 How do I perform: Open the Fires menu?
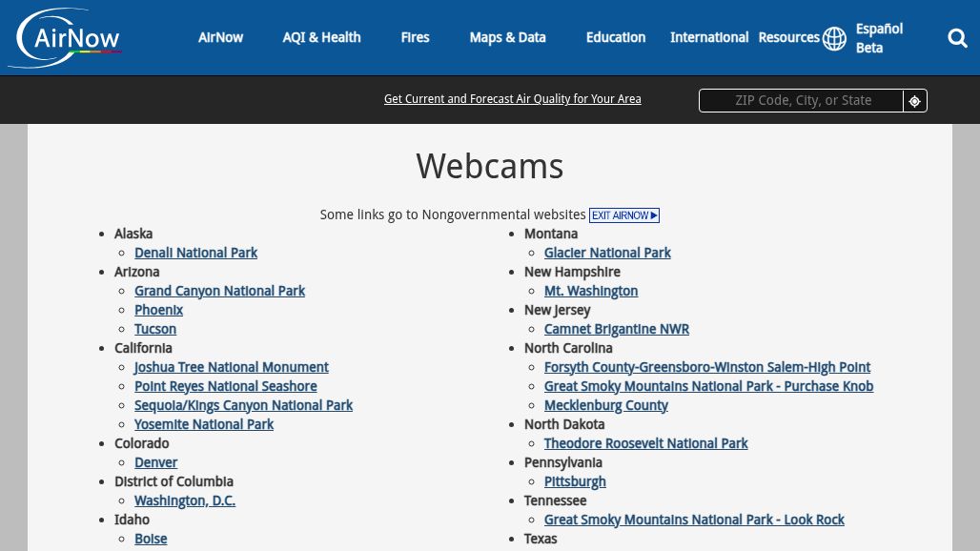pos(415,37)
